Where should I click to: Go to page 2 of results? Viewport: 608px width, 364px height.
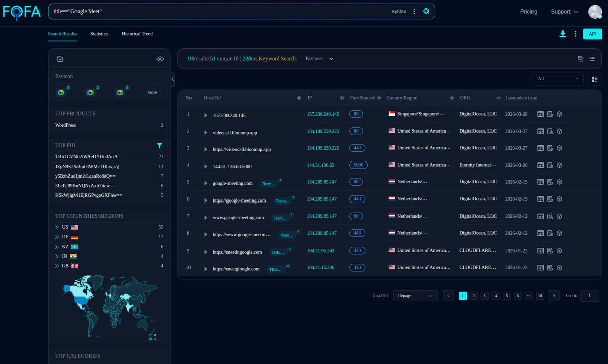tap(474, 296)
